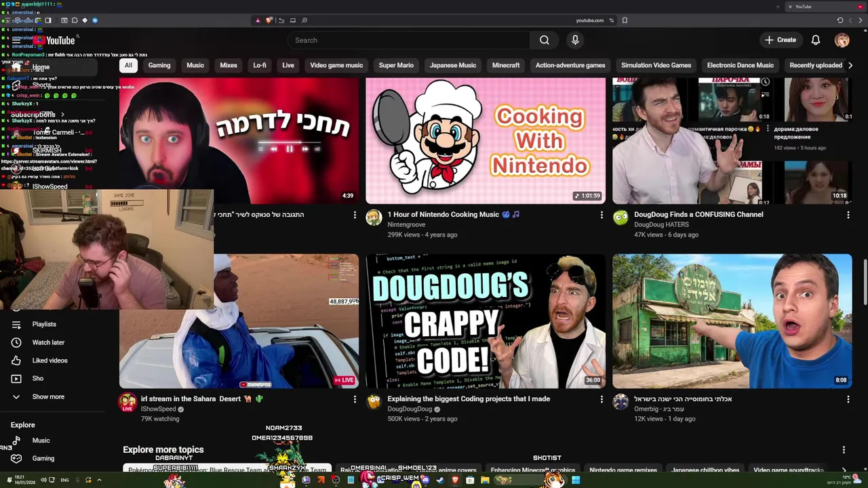The image size is (868, 488).
Task: Rewind in the video preview overlay
Action: point(273,149)
